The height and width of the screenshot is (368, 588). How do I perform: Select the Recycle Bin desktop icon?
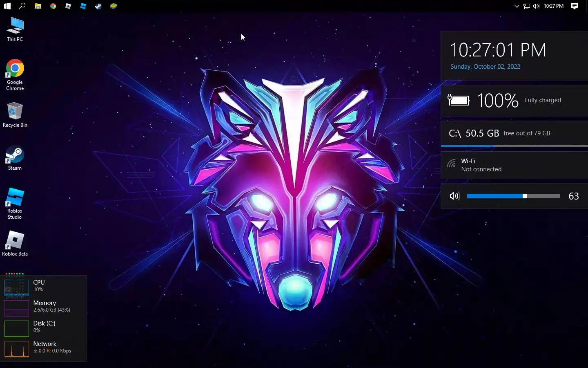(15, 115)
